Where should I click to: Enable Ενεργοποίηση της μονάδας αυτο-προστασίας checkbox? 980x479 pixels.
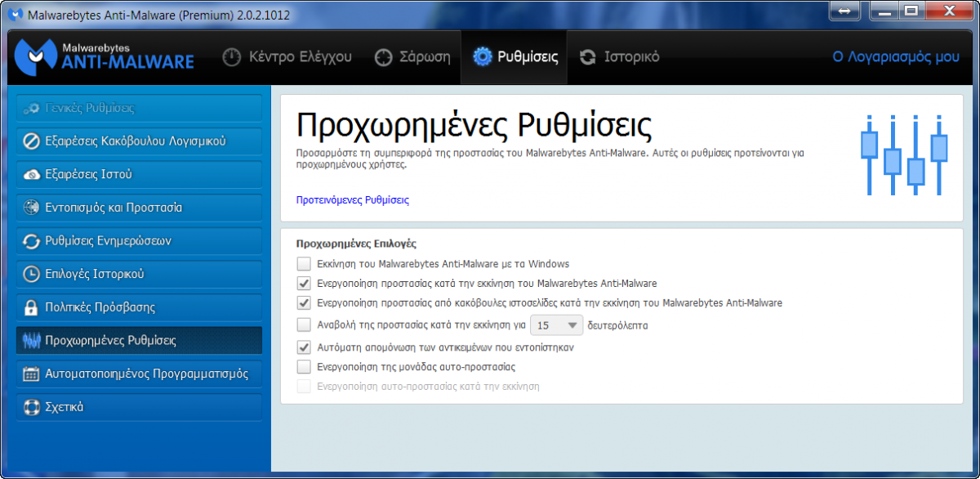[304, 367]
